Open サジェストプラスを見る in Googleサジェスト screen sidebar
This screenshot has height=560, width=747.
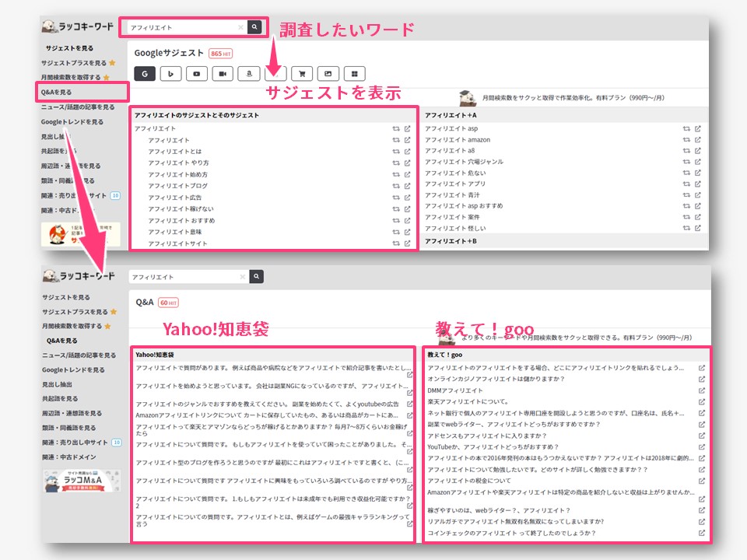click(74, 63)
